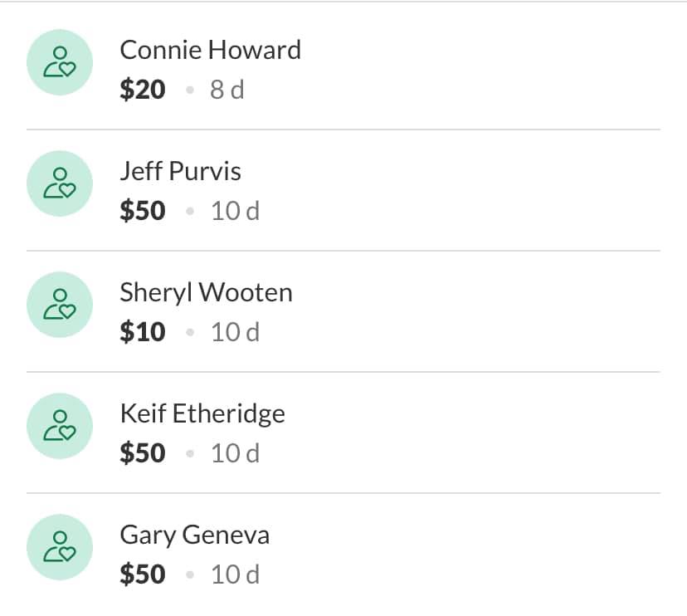Click the donor icon beside Jeff Purvis
The width and height of the screenshot is (687, 616).
coord(58,183)
